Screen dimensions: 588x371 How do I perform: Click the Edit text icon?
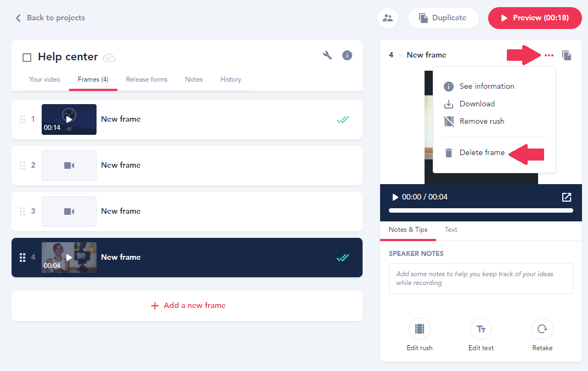(481, 329)
